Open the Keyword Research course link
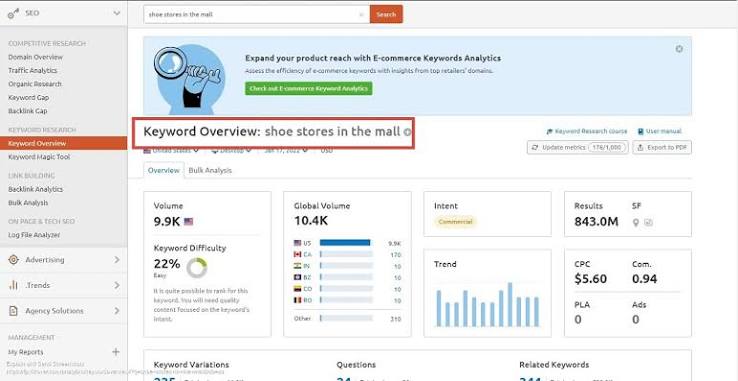Screen dimensions: 738x381 tap(586, 131)
